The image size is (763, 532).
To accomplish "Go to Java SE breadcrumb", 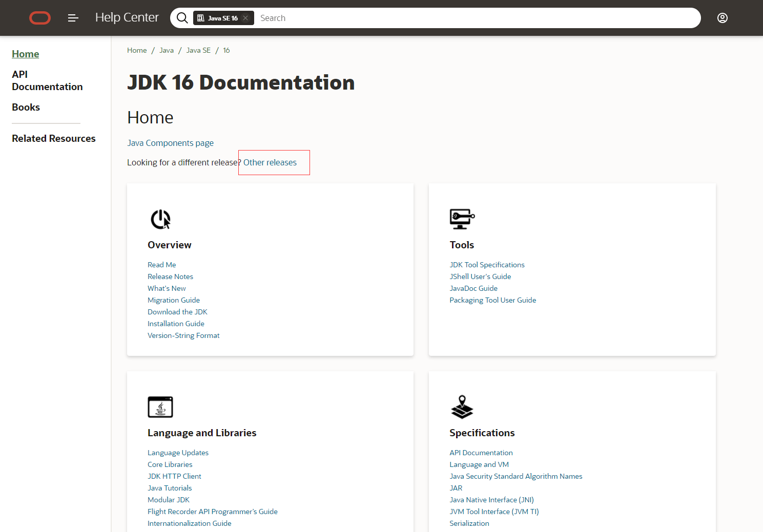I will coord(198,50).
